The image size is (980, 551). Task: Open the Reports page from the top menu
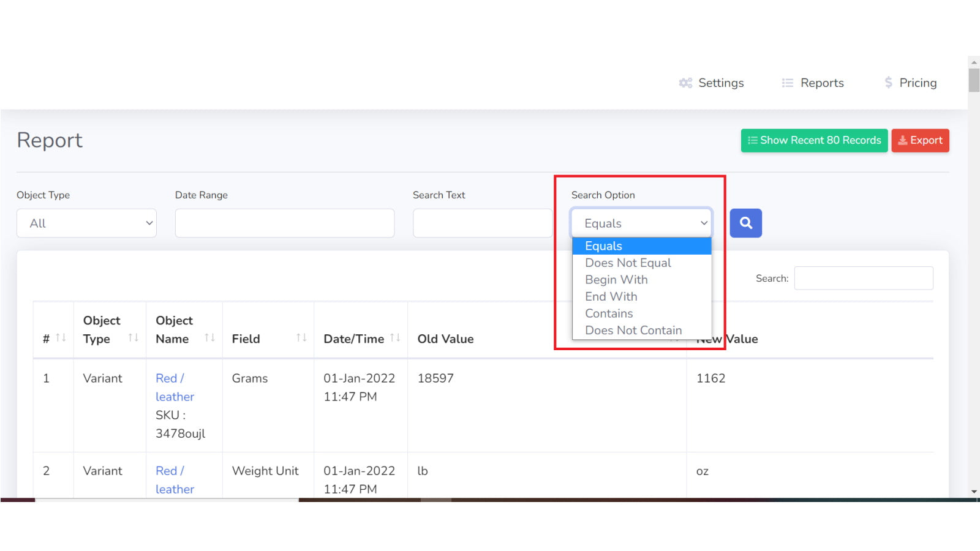821,83
